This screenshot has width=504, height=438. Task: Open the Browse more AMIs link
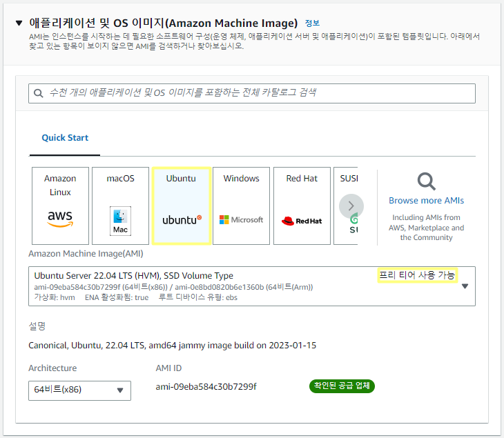[426, 200]
